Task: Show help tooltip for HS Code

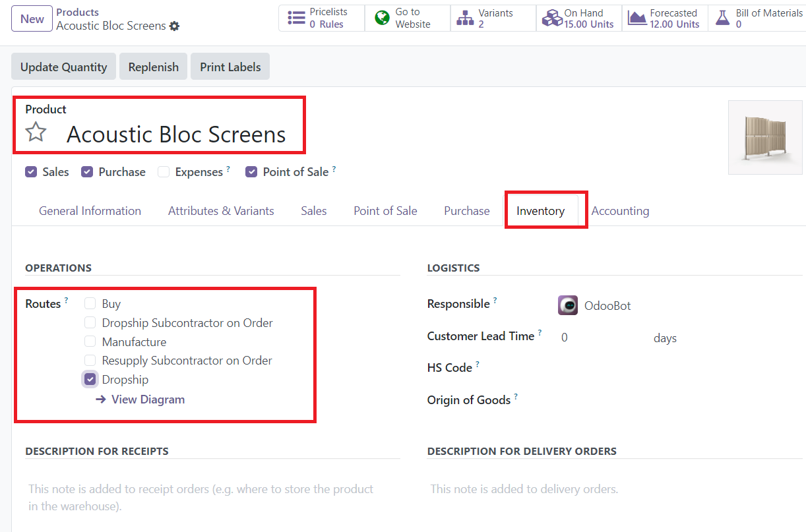Action: tap(478, 365)
